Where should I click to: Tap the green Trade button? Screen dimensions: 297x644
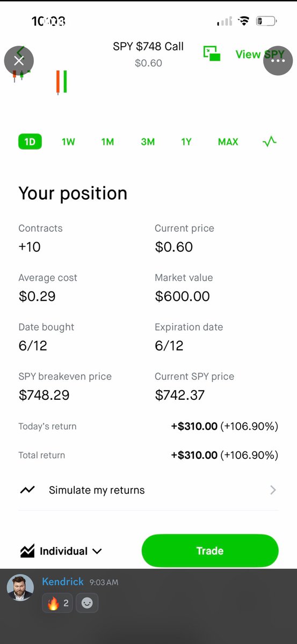210,551
